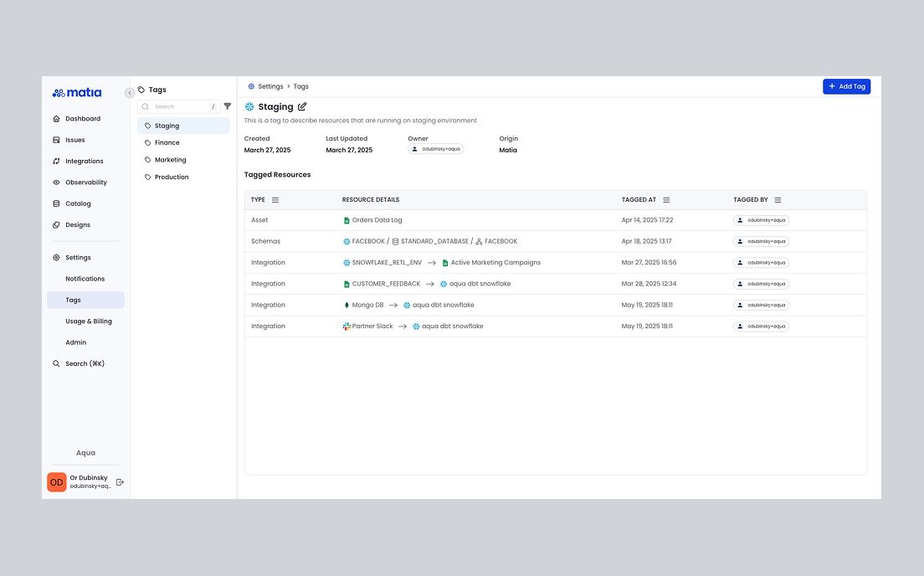The image size is (924, 576).
Task: Open the TYPE column menu icon
Action: click(x=275, y=200)
